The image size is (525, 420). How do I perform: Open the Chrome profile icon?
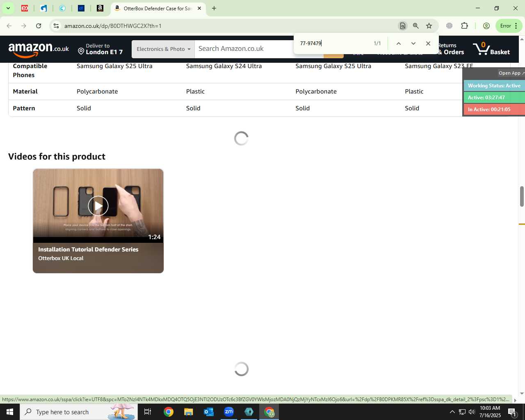tap(486, 26)
